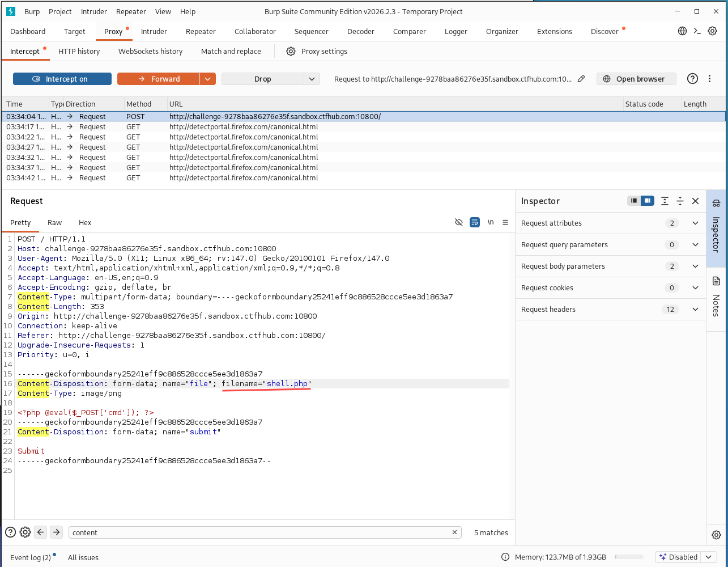Image resolution: width=728 pixels, height=567 pixels.
Task: Click the memory usage progress bar
Action: [x=629, y=557]
